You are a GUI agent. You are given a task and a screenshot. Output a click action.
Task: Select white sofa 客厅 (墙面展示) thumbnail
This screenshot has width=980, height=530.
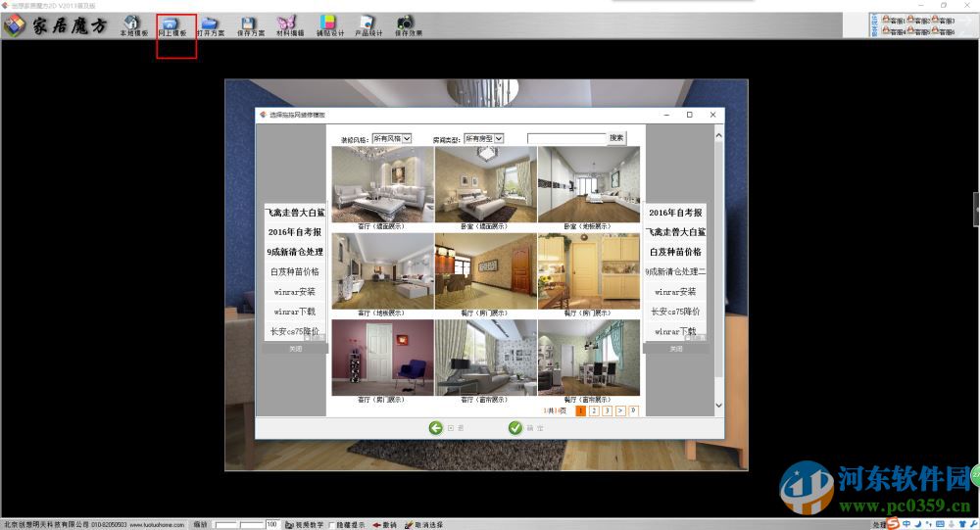tap(382, 185)
